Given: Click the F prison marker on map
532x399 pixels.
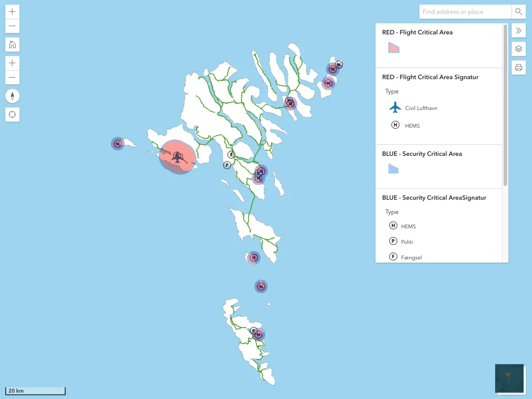Looking at the screenshot, I should click(231, 155).
